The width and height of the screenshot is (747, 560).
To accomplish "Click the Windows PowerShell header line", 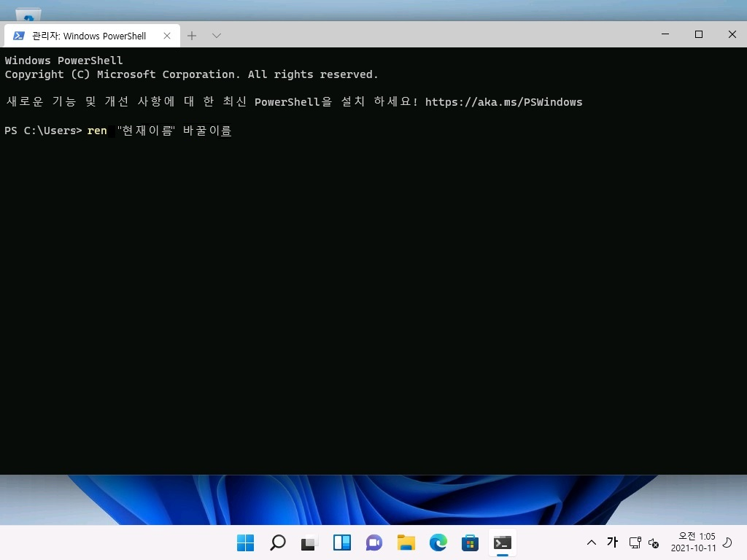I will [64, 61].
